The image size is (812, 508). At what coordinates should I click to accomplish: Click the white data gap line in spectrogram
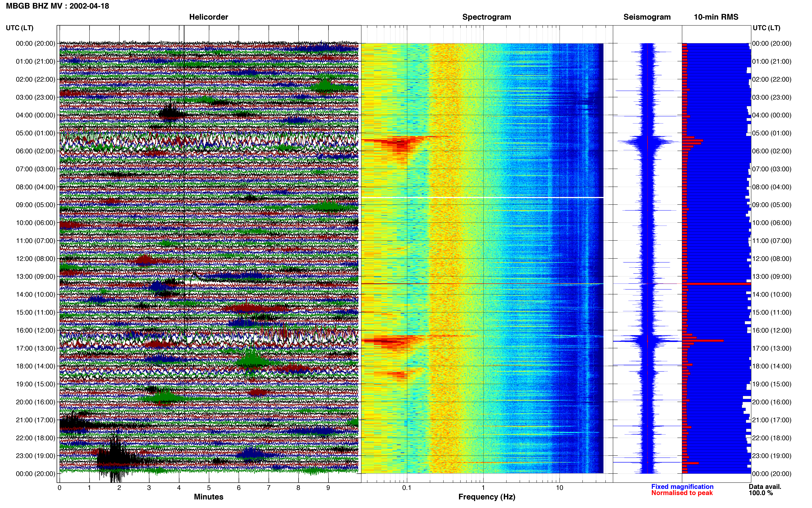coord(482,197)
